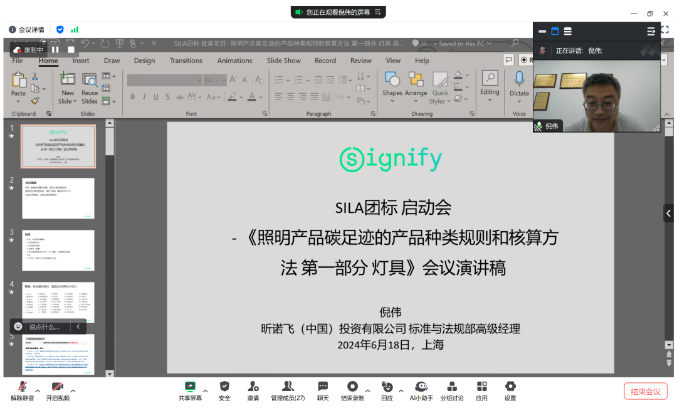Image resolution: width=683 pixels, height=410 pixels.
Task: Open 会议详情 meeting details
Action: [x=27, y=30]
